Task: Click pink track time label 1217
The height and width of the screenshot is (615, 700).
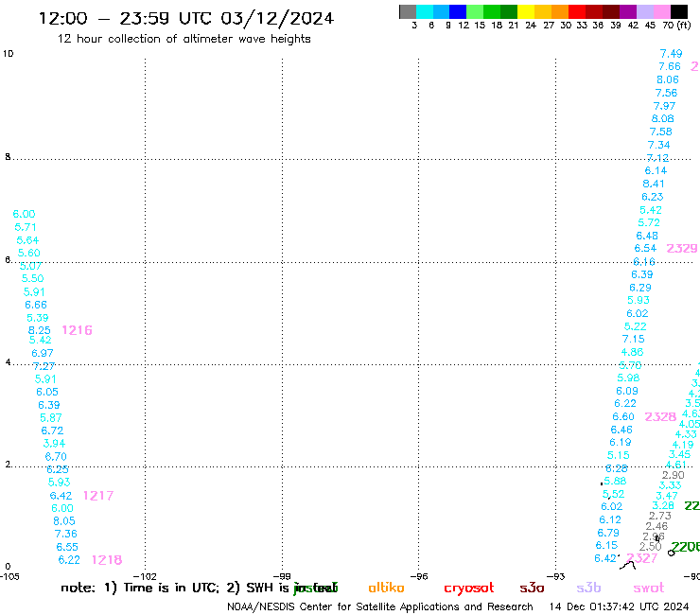Action: coord(98,495)
